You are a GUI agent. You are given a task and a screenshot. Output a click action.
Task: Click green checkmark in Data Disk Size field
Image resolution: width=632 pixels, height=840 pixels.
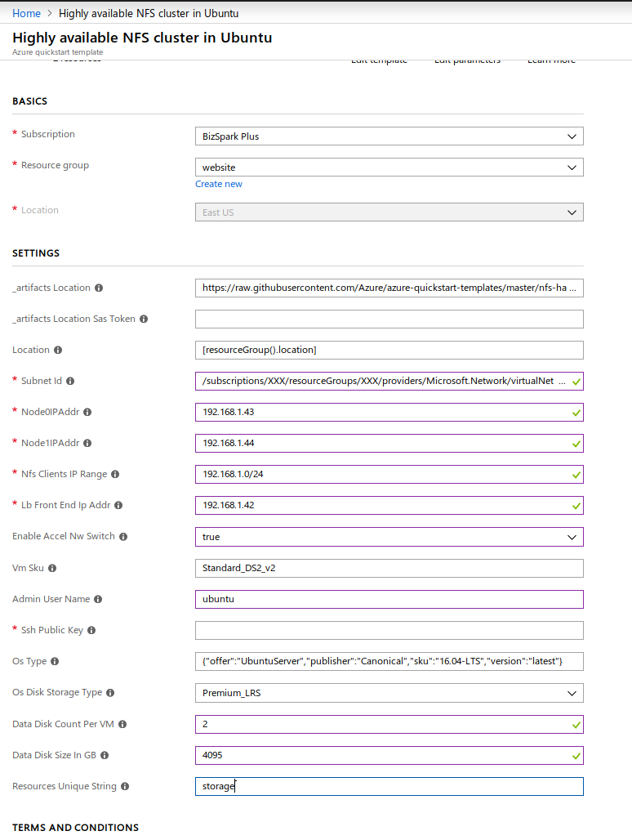576,756
